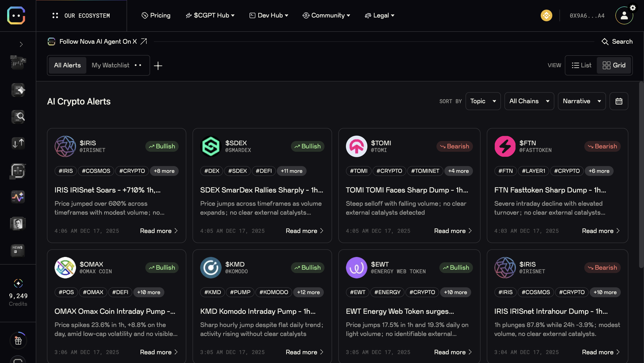The width and height of the screenshot is (644, 363).
Task: Select the My Watchlist tab
Action: coord(110,65)
